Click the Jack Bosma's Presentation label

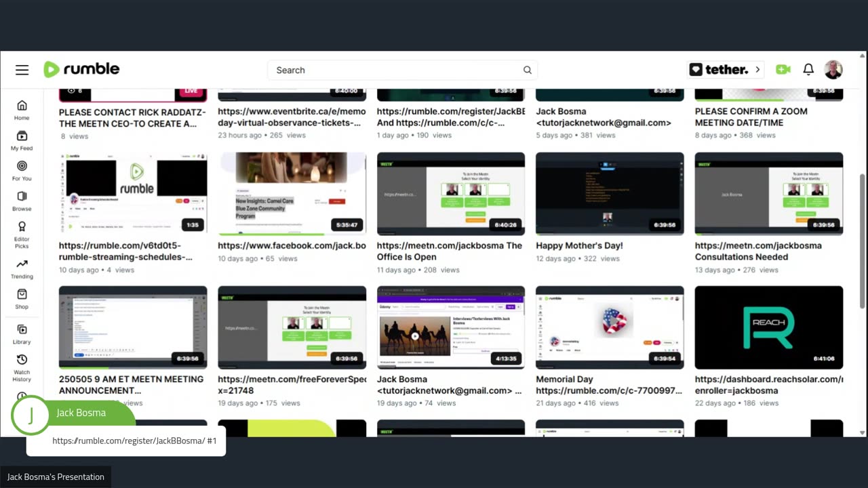[56, 476]
